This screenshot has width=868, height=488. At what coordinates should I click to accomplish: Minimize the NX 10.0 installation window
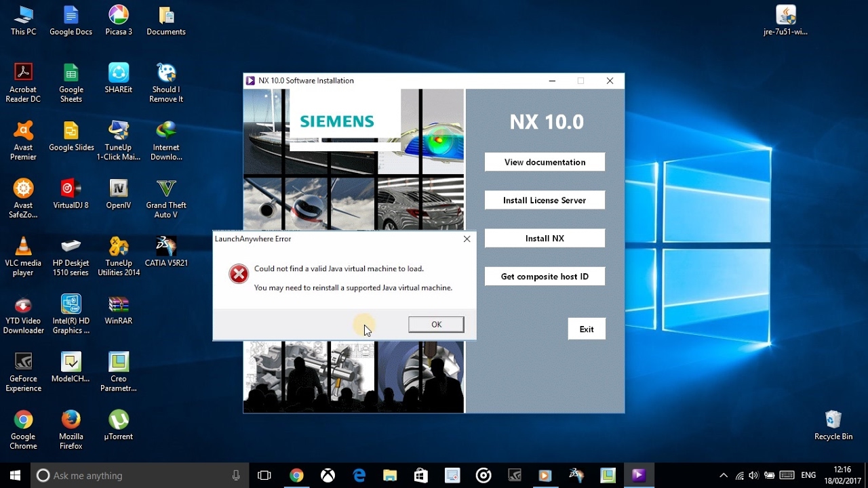click(552, 81)
